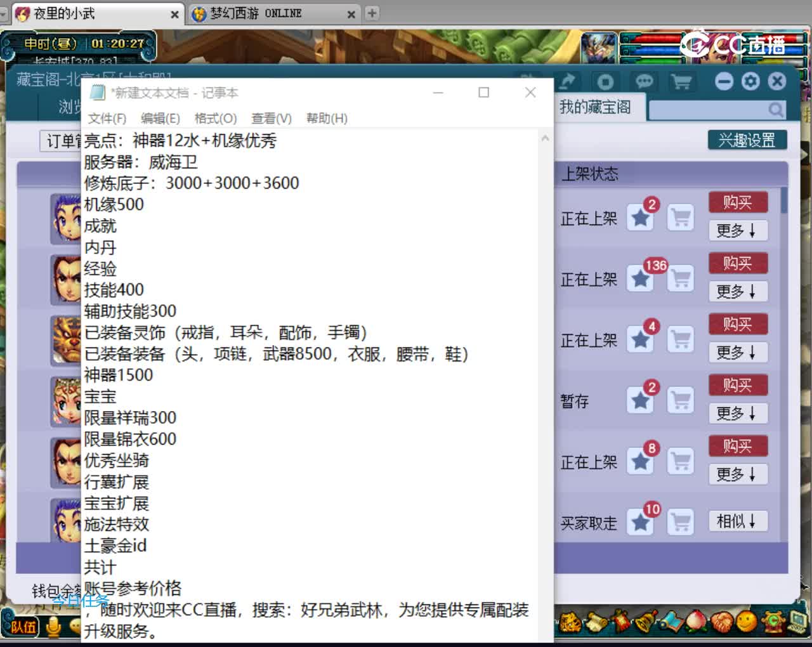The image size is (812, 647).
Task: Click the handshake friends icon
Action: (x=722, y=622)
